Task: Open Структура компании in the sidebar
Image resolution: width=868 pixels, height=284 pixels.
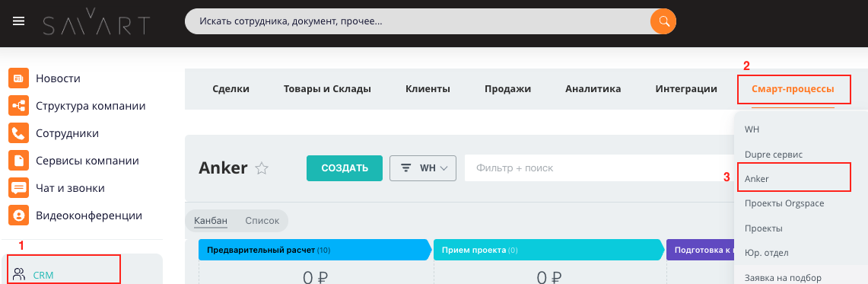Action: point(91,106)
